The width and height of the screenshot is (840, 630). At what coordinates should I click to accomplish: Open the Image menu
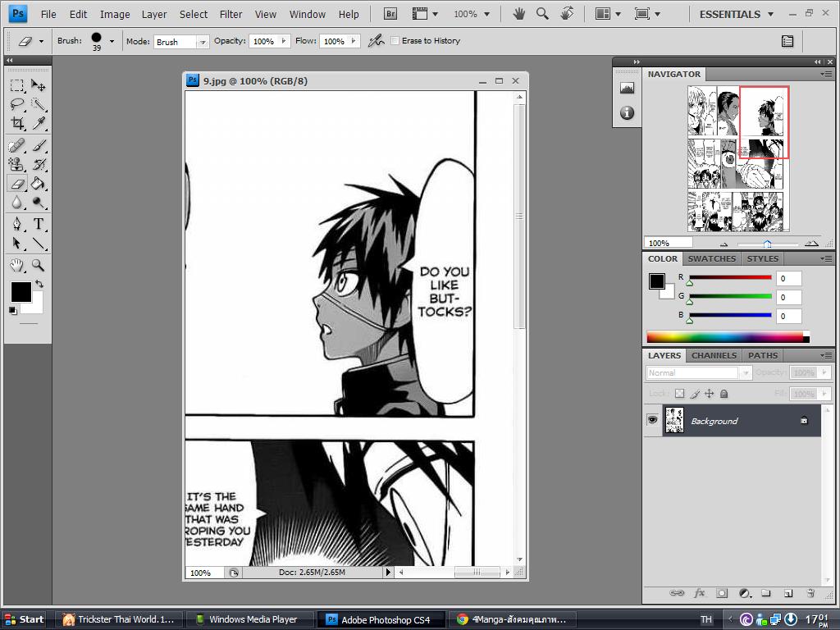(115, 15)
